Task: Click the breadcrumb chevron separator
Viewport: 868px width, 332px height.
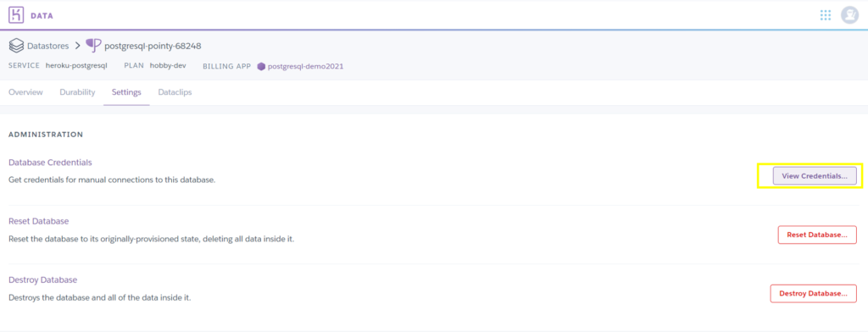Action: click(x=77, y=46)
